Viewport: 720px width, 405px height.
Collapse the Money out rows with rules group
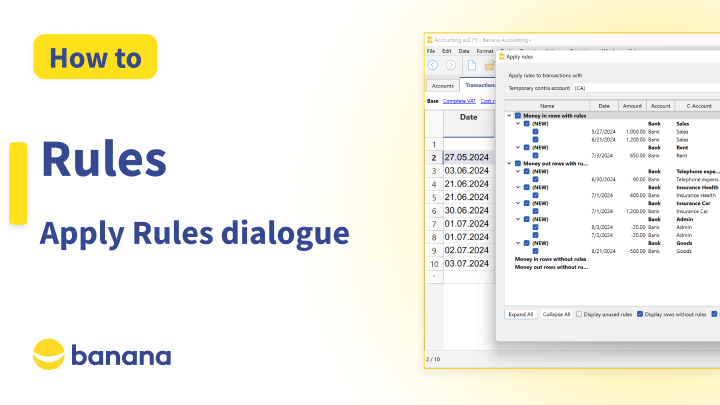[509, 163]
